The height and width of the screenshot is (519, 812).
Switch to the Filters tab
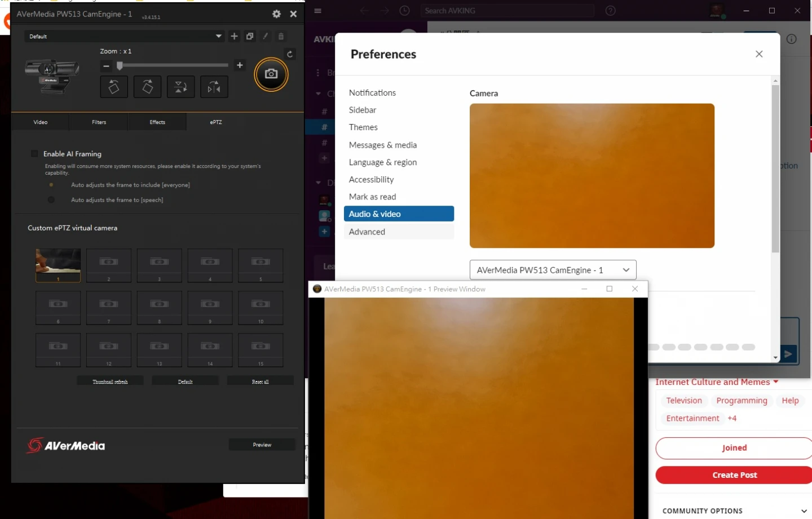coord(99,122)
